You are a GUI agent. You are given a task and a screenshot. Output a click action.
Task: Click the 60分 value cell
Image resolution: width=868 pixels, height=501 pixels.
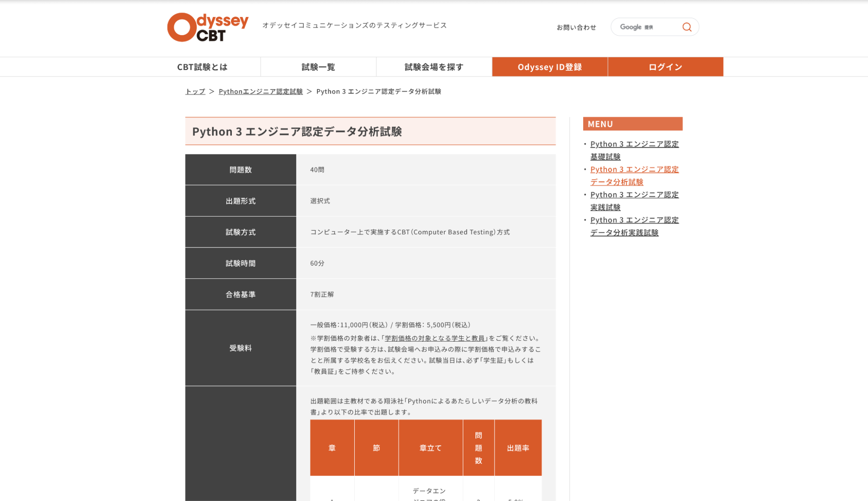pos(426,264)
